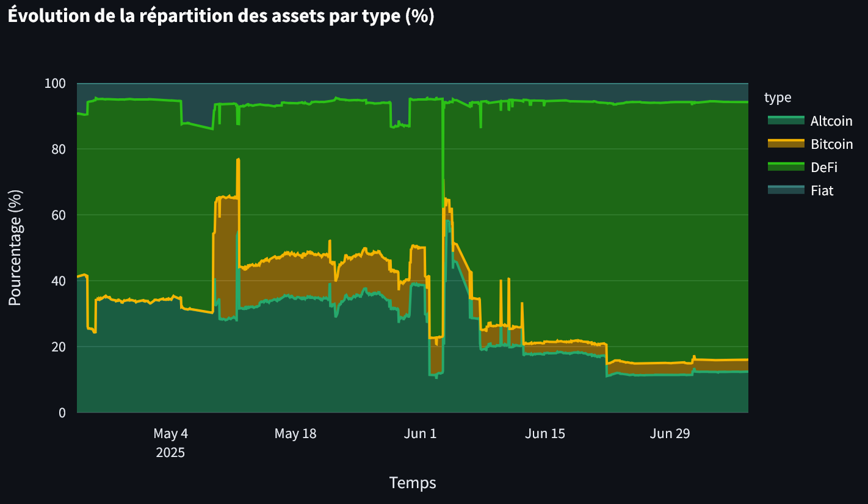The height and width of the screenshot is (504, 868).
Task: Click the 'Temps' x-axis title
Action: 413,483
